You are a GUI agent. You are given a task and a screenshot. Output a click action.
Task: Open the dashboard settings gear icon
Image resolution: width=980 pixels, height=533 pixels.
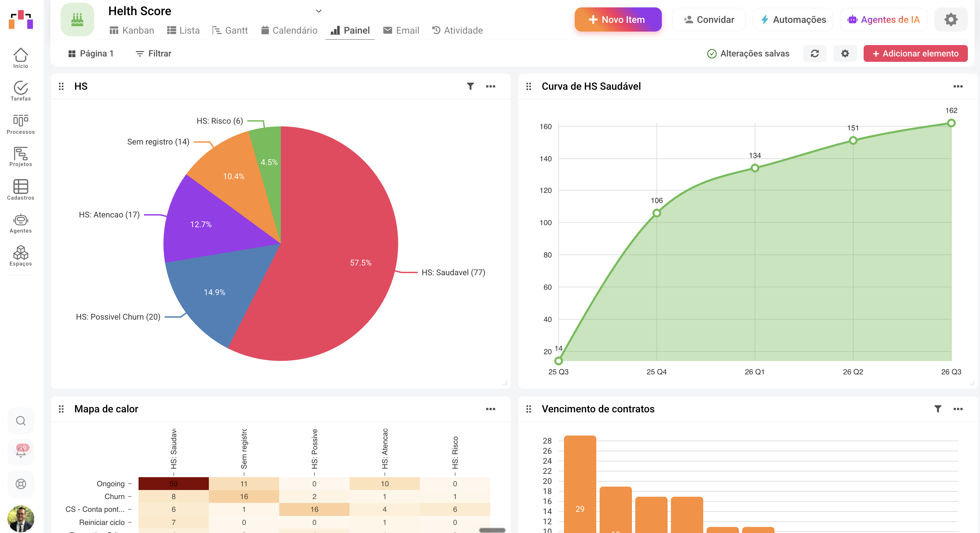[x=845, y=54]
